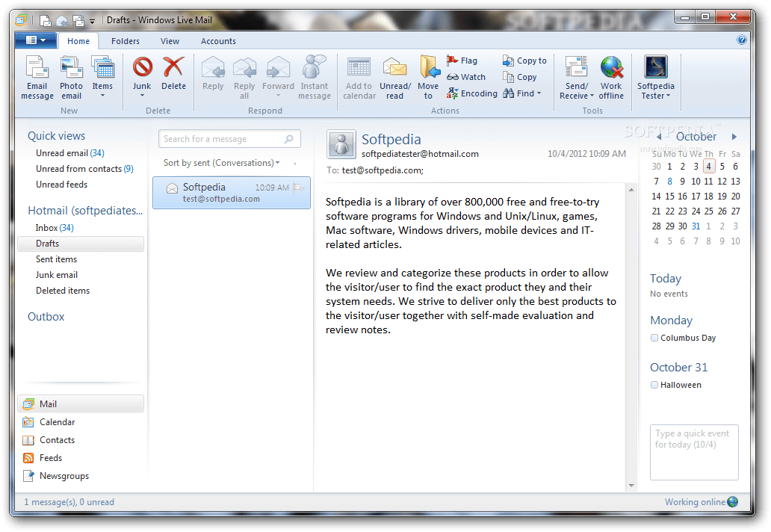Click the Working online status globe
Screen dimensions: 771x532
tap(733, 501)
